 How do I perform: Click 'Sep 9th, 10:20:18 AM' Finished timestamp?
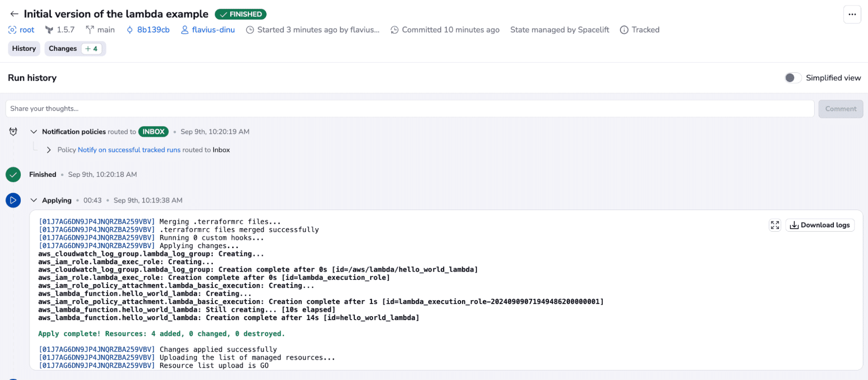(102, 174)
